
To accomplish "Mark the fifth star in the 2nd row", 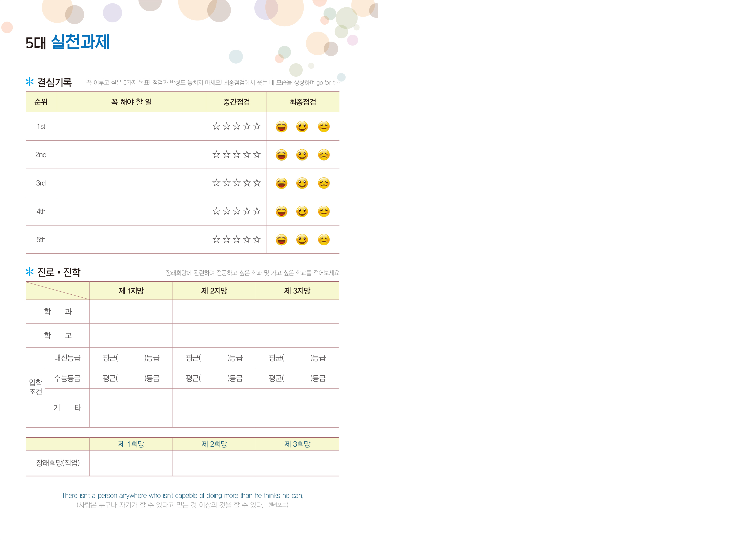I will [x=257, y=155].
